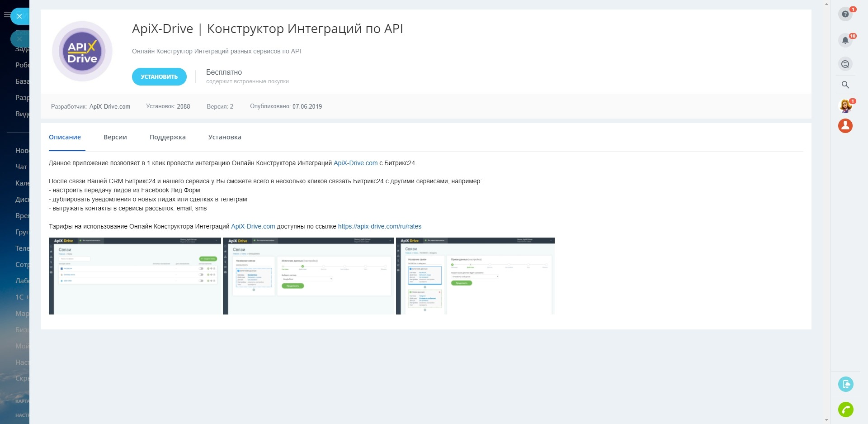Click the 'содержит встроенные покупки' text
Screen dimensions: 868x424
tap(247, 81)
